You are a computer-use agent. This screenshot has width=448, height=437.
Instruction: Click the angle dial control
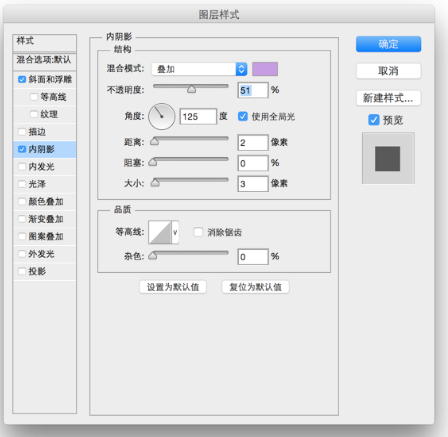[x=162, y=116]
